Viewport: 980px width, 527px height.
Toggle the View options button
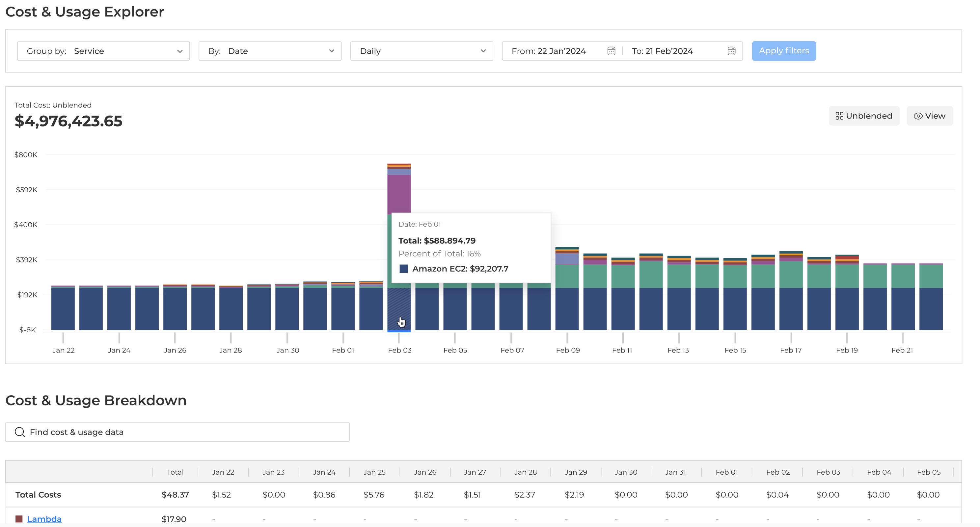tap(929, 116)
